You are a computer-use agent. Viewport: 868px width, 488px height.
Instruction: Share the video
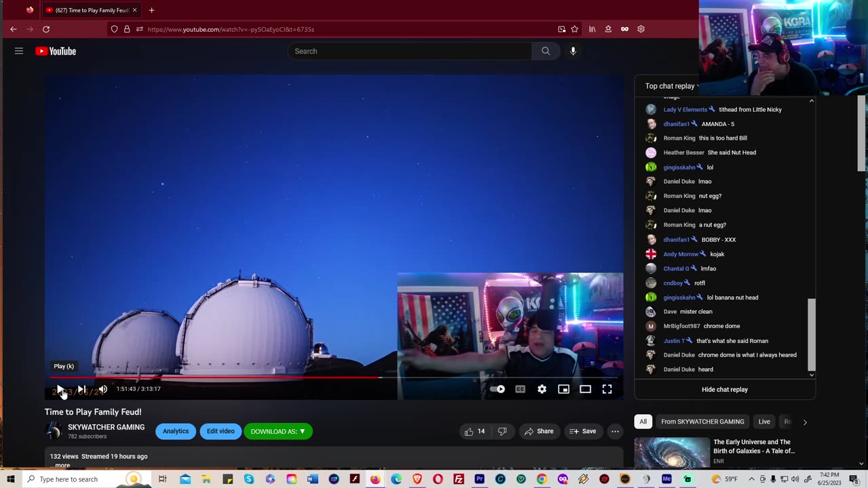539,431
